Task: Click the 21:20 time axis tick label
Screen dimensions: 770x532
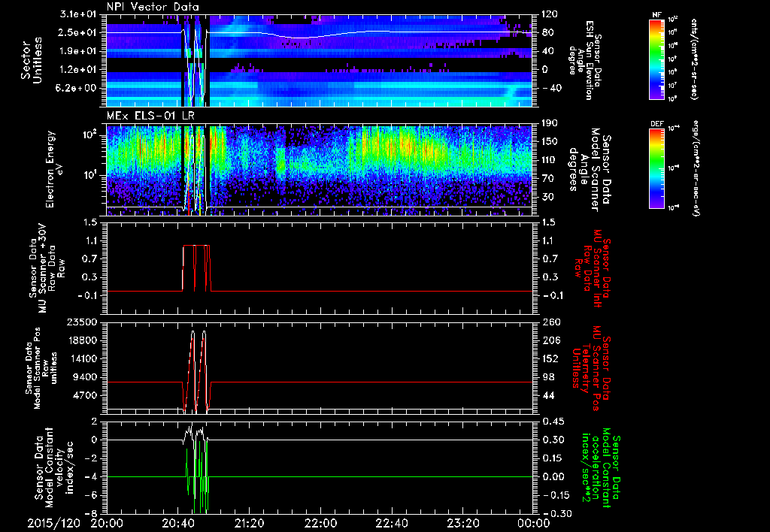Action: 249,522
